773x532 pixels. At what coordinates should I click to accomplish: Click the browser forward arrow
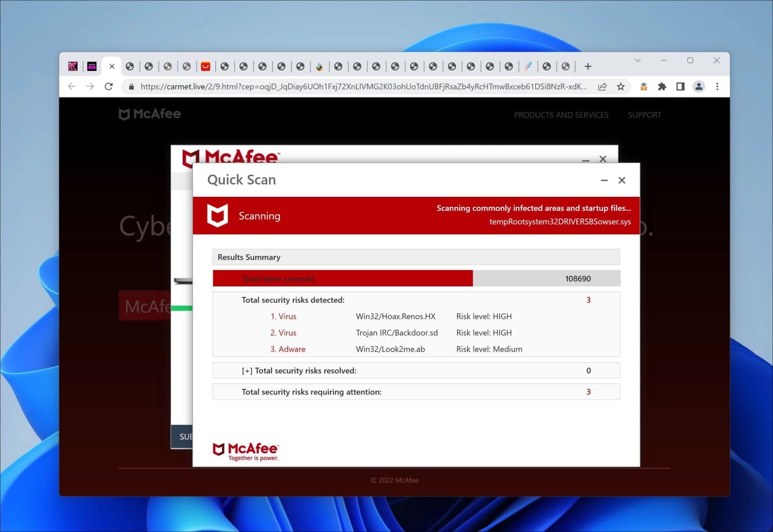(x=90, y=87)
